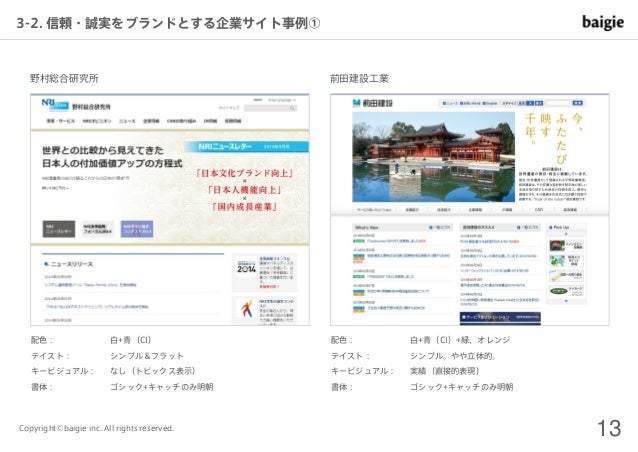Image resolution: width=638 pixels, height=452 pixels.
Task: Click the 前田建設工業 caption above the screenshot
Action: 360,79
